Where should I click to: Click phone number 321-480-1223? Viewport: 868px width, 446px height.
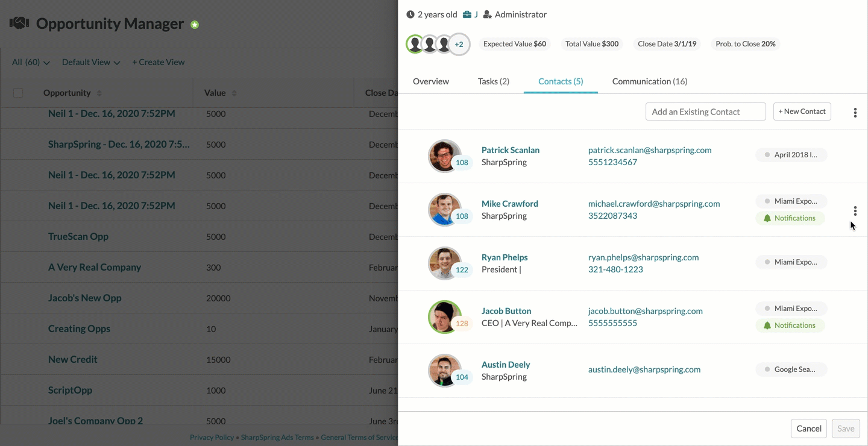615,269
